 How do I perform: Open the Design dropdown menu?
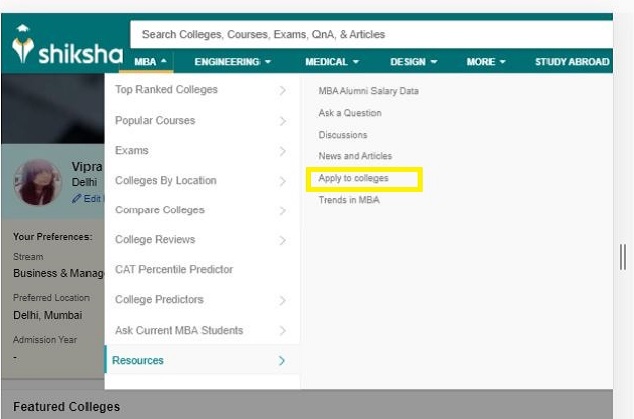pyautogui.click(x=414, y=62)
